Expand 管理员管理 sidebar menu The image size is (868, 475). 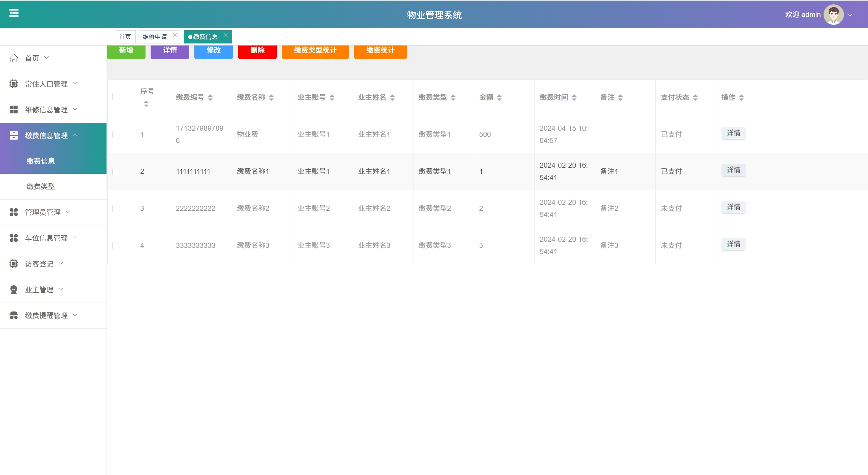pos(53,212)
